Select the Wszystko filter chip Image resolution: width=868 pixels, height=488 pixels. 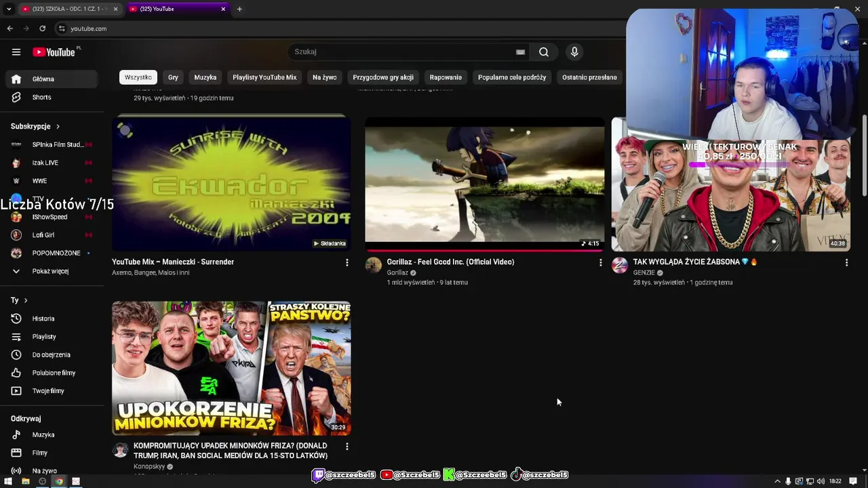[138, 77]
